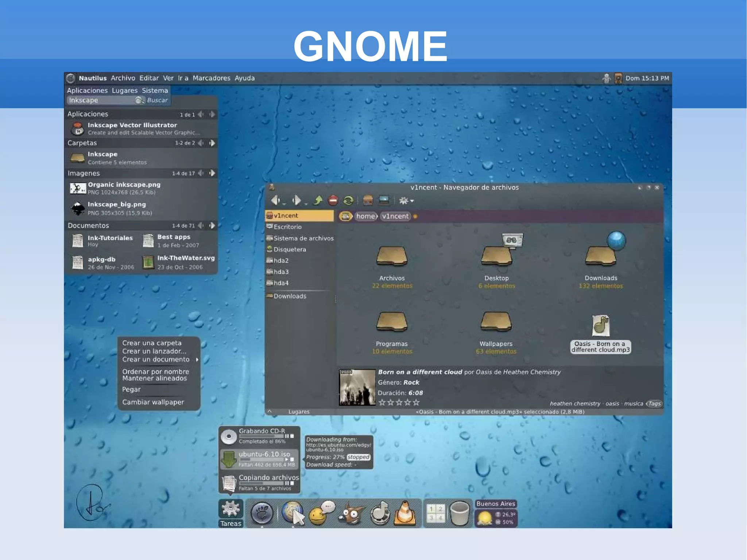This screenshot has height=560, width=747.
Task: Choose Cambiar wallpaper from context menu
Action: [153, 402]
